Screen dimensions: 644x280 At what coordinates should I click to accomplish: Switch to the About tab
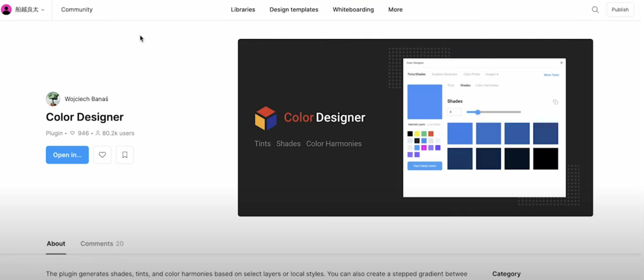(x=56, y=244)
